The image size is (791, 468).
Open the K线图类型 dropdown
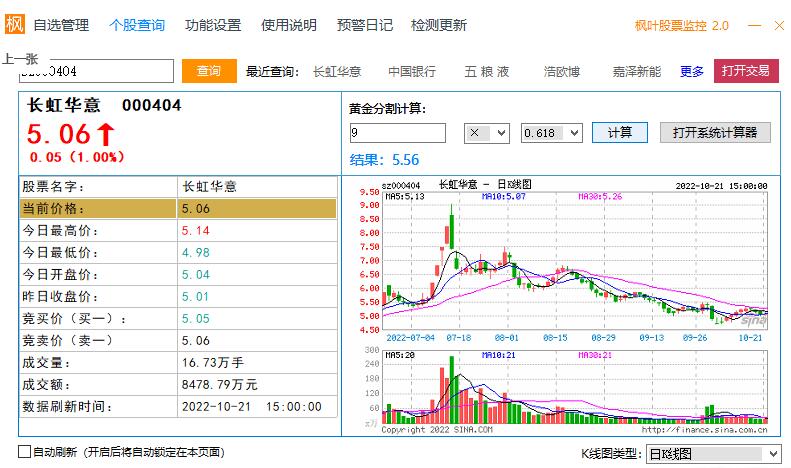[x=714, y=454]
